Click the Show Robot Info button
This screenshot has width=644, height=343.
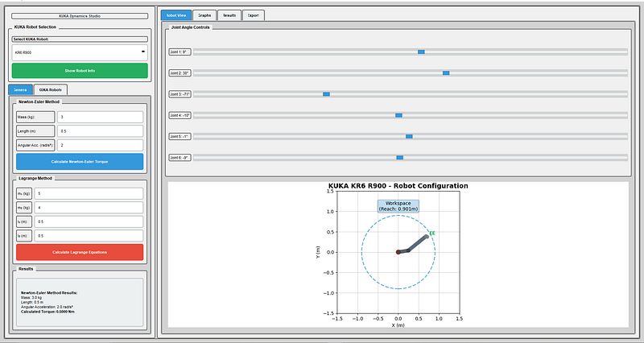79,71
